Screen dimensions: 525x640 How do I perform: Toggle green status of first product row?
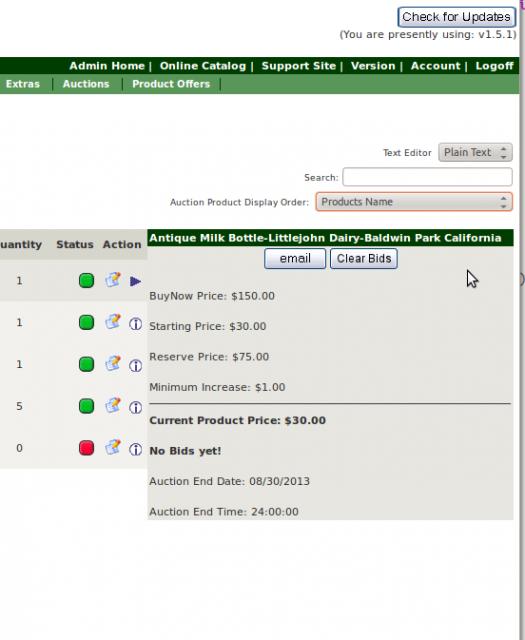pyautogui.click(x=86, y=280)
